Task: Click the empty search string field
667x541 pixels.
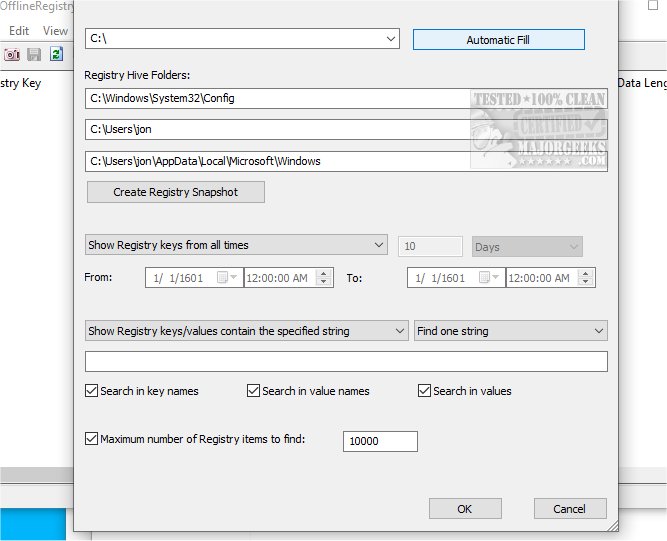Action: click(346, 361)
